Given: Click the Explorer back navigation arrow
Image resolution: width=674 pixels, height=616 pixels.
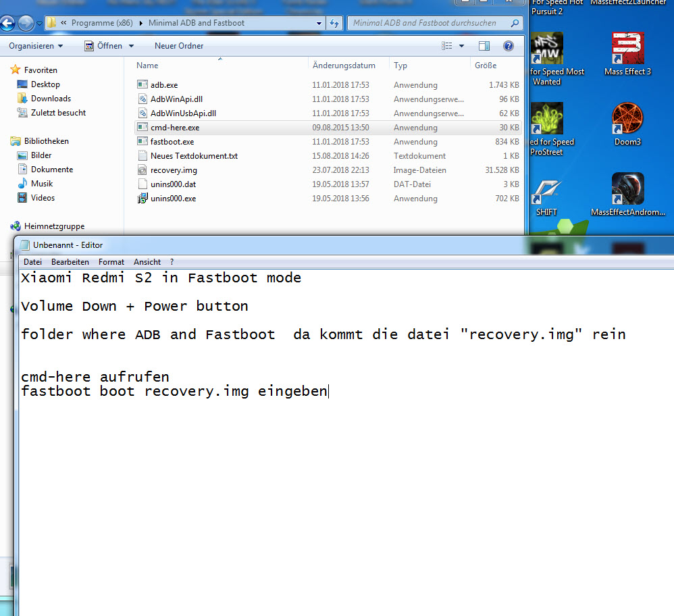Looking at the screenshot, I should coord(7,23).
